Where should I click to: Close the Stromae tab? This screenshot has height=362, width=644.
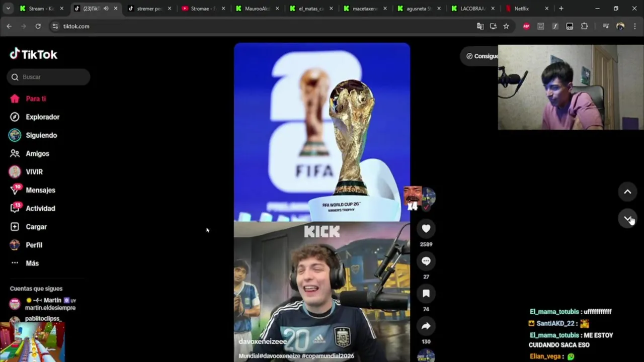[223, 9]
